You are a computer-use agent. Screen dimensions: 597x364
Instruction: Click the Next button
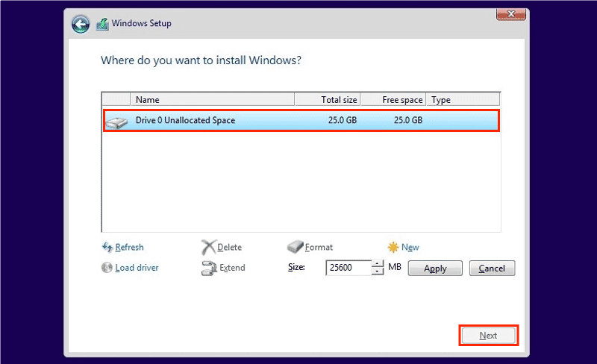pos(489,336)
